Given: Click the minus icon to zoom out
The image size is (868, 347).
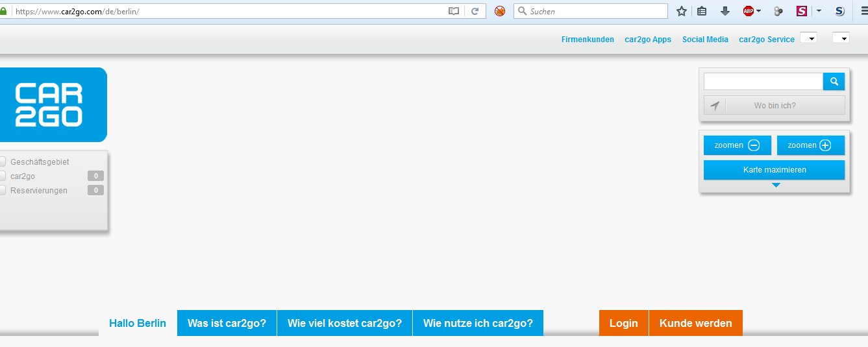Looking at the screenshot, I should pos(754,145).
